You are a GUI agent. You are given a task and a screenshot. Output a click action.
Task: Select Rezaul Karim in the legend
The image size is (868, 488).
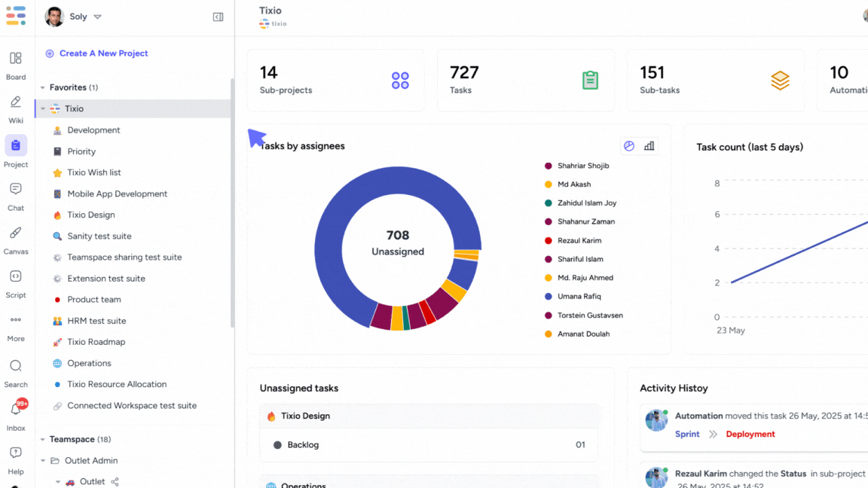point(579,241)
